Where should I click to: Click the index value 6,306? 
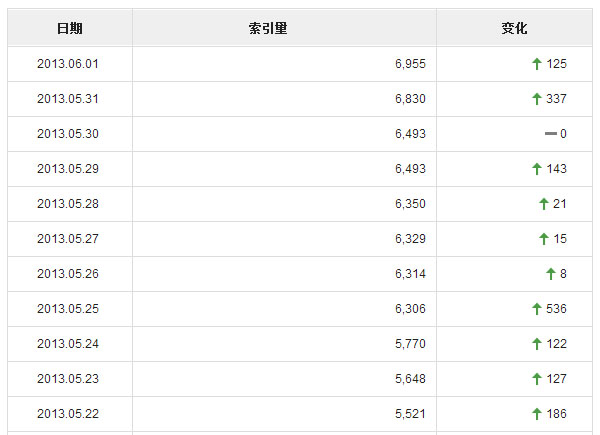pos(410,309)
